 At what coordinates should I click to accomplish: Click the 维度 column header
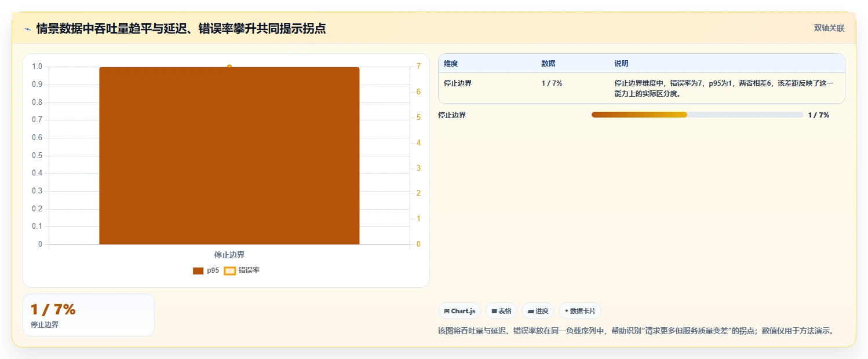point(451,64)
